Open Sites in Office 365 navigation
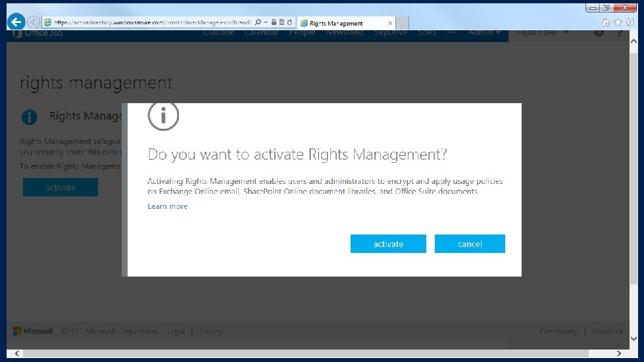 (427, 33)
